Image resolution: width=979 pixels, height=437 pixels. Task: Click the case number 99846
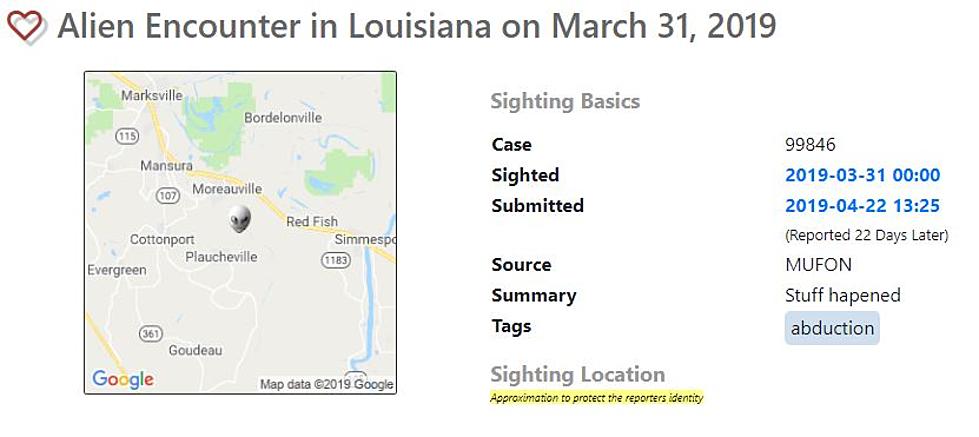pos(810,145)
